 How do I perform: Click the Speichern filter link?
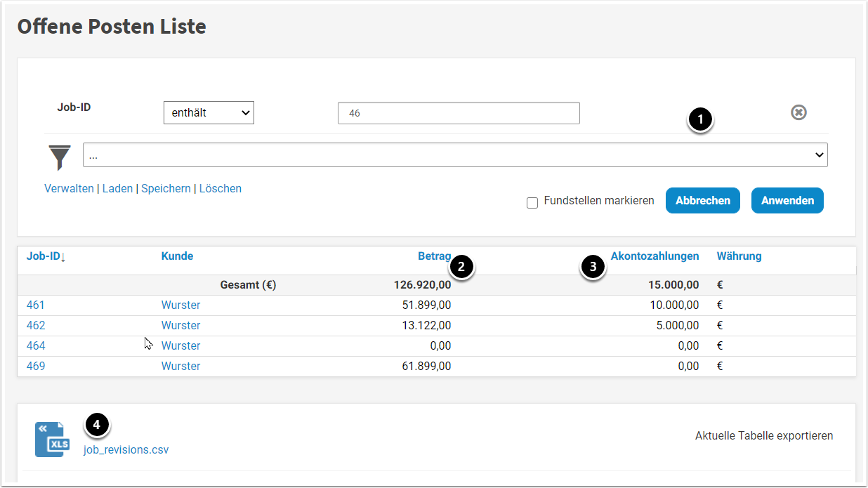(166, 188)
